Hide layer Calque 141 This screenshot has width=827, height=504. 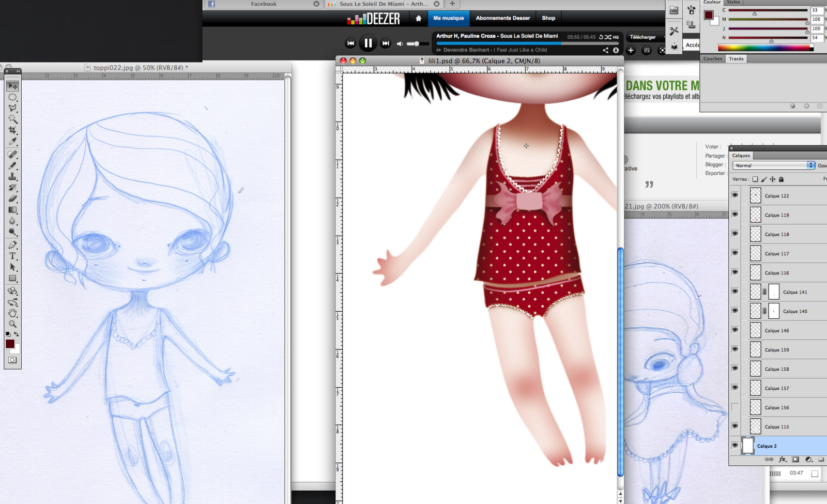(x=735, y=291)
